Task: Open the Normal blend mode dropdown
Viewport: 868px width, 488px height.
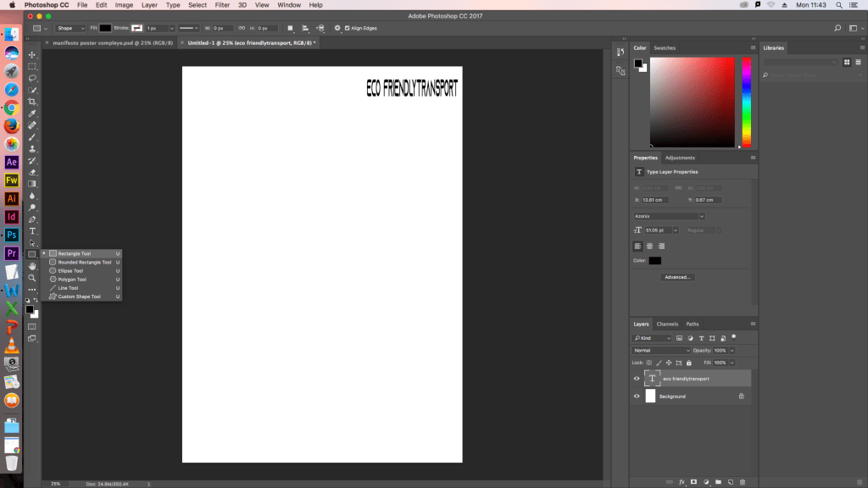Action: tap(661, 350)
